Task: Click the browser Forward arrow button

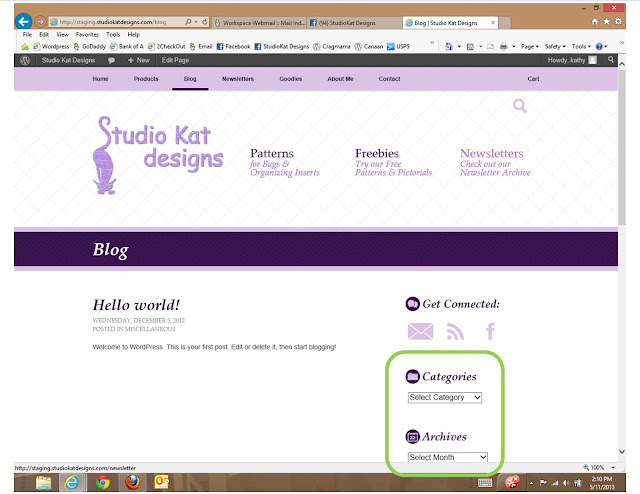Action: [40, 22]
